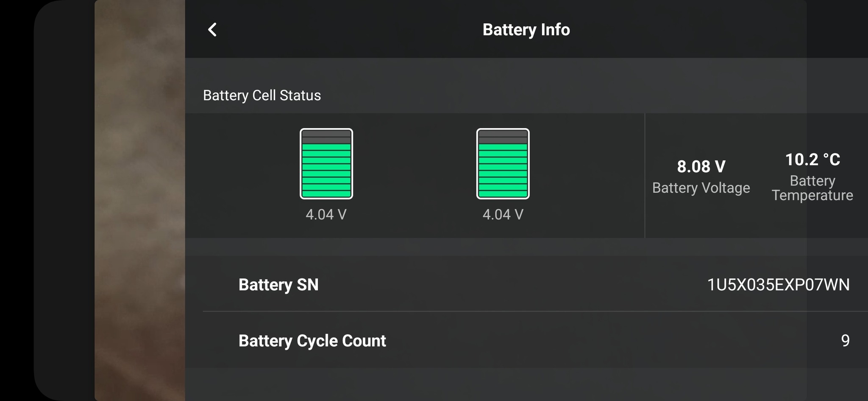Select the 10.2 °C temperature value
868x401 pixels.
point(812,160)
